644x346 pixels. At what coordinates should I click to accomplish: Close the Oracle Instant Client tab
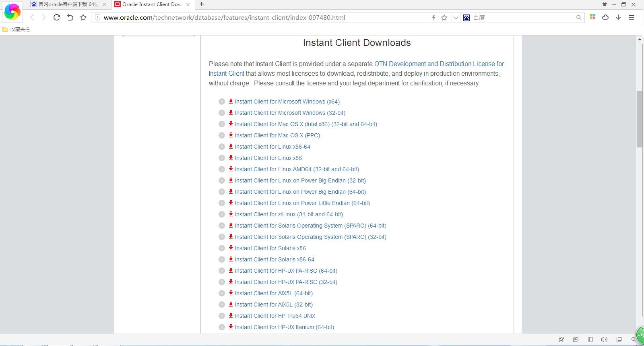[188, 4]
